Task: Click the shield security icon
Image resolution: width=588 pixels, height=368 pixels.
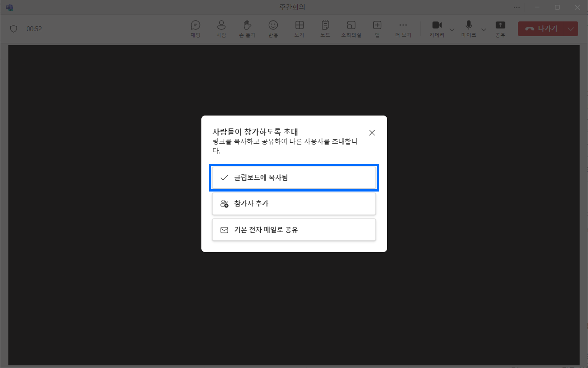Action: (14, 29)
